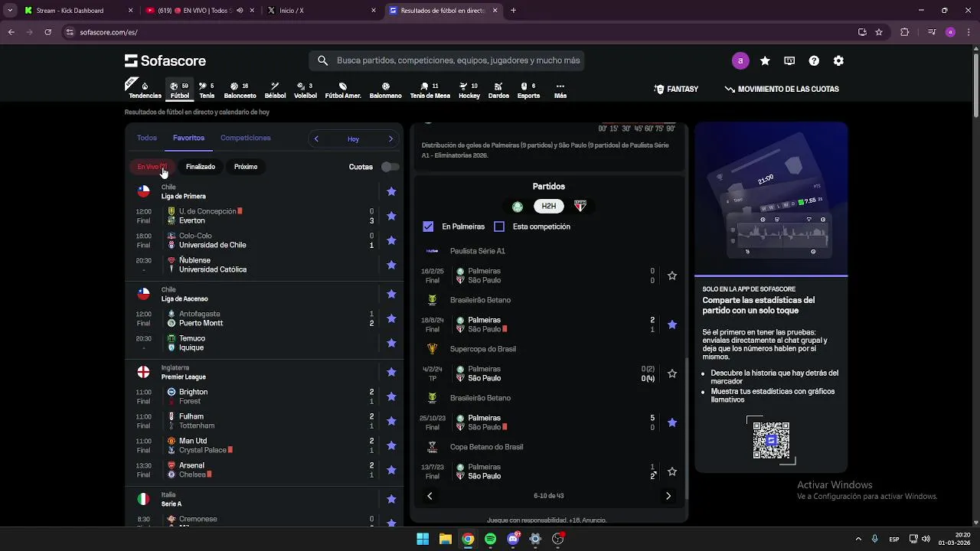Viewport: 980px width, 551px height.
Task: Toggle favorite star for U. de Concepción match
Action: [391, 216]
